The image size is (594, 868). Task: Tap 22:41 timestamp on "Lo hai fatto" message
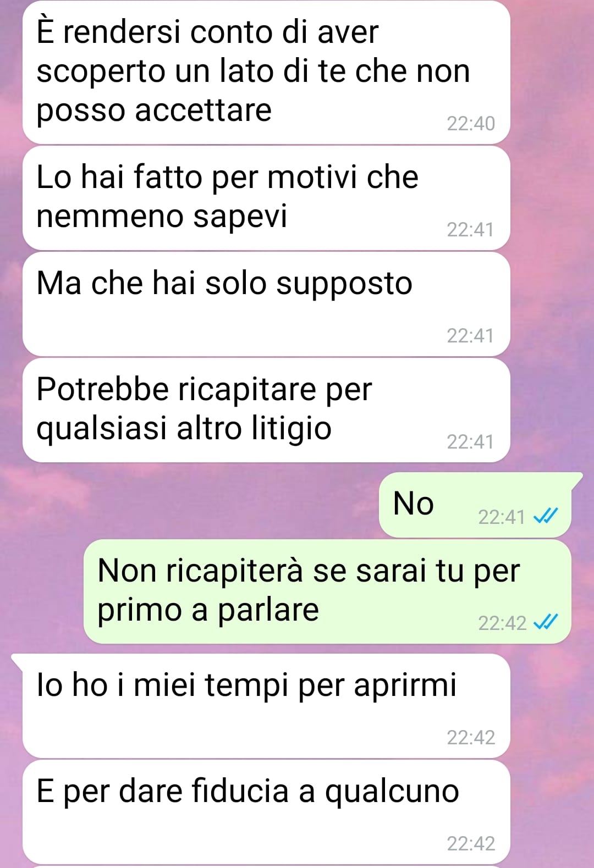tap(471, 230)
